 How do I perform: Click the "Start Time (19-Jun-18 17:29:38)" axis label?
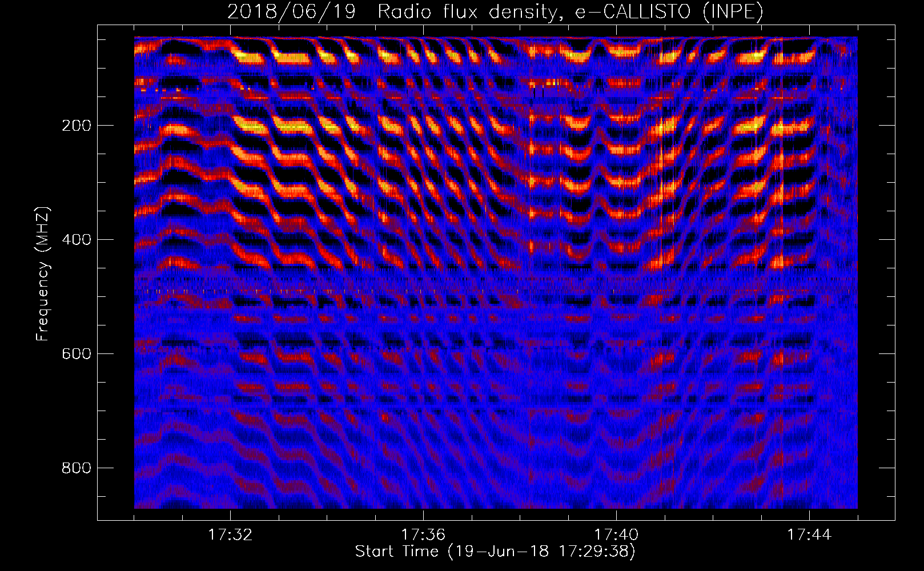click(x=495, y=552)
